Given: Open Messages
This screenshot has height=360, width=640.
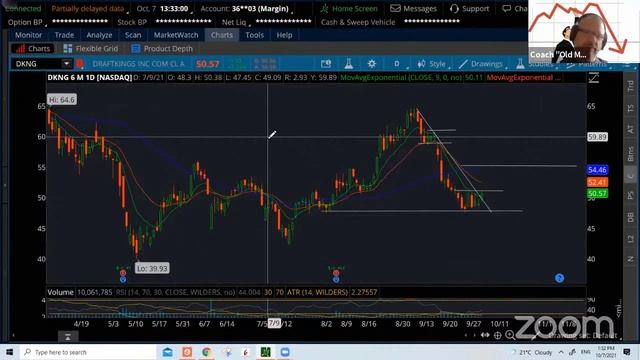Looking at the screenshot, I should (413, 9).
